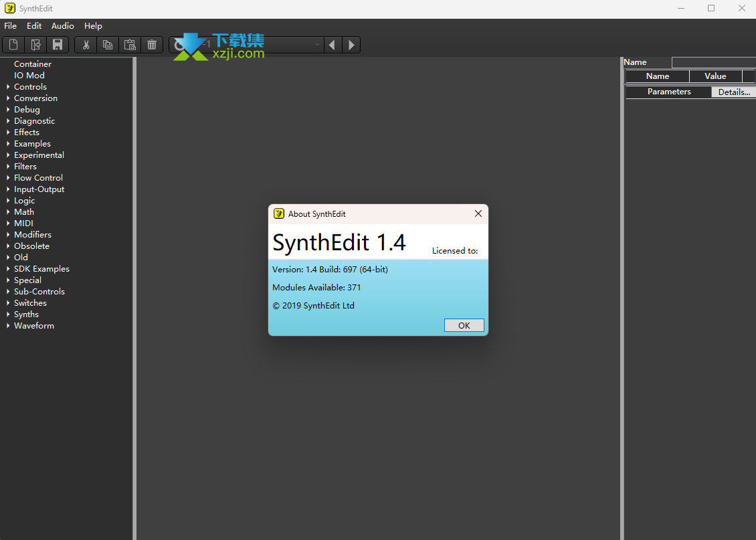Click the Delete trash can icon

[152, 45]
